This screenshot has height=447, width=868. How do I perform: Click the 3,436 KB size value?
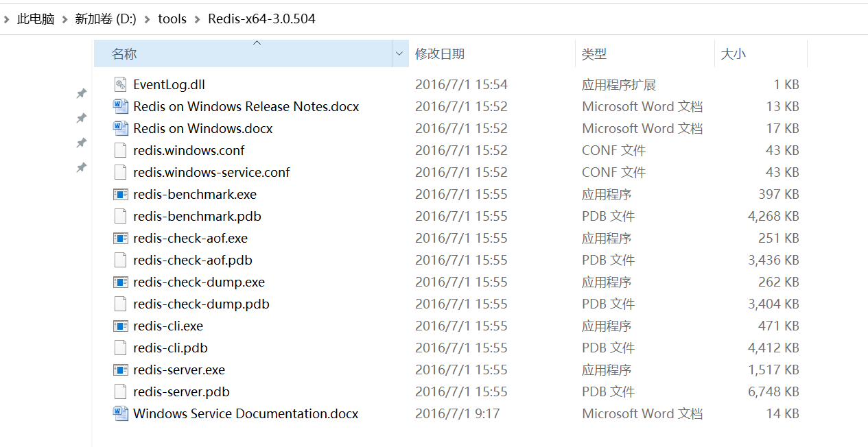click(x=773, y=260)
